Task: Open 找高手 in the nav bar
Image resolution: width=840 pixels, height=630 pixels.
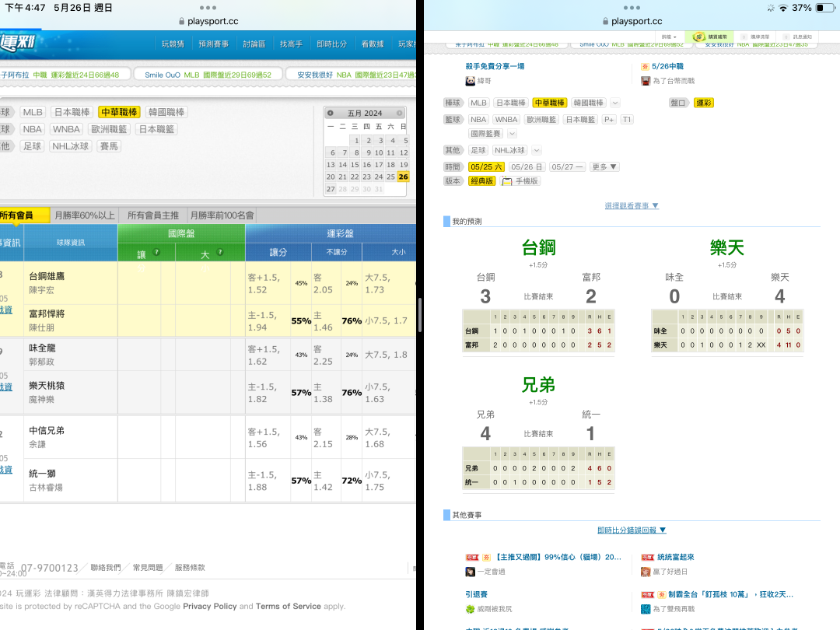Action: point(291,44)
